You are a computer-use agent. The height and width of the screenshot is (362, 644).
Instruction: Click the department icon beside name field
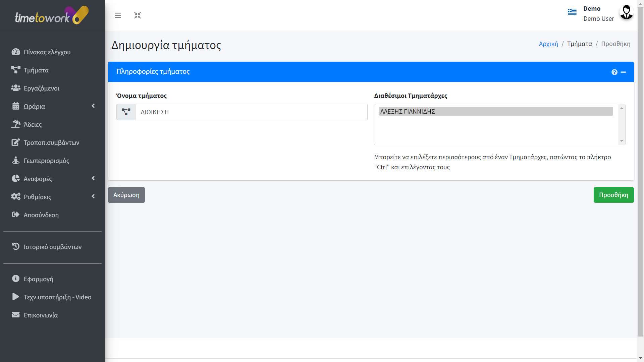tap(126, 112)
